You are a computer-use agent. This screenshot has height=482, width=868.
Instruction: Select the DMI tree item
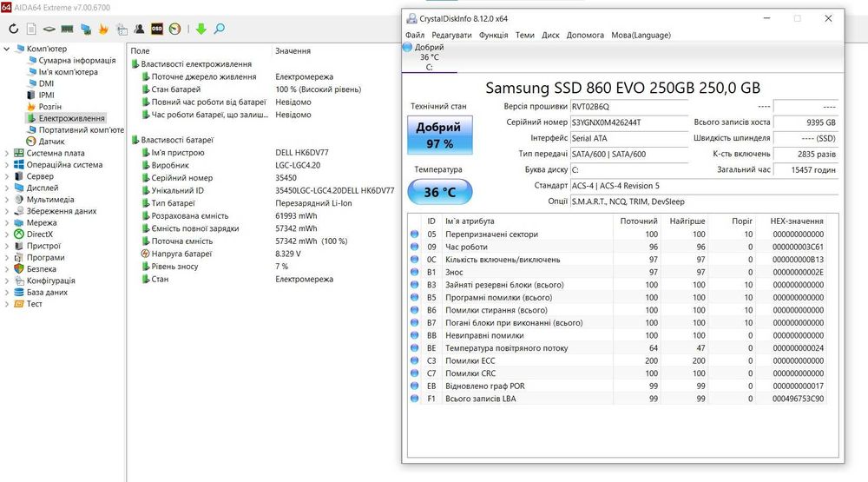(46, 83)
